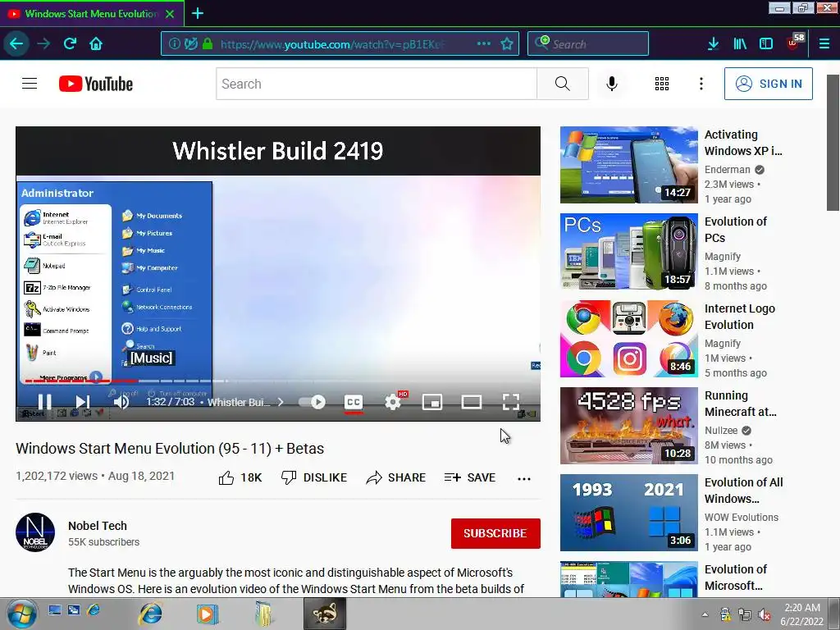Click the DISLIKE button
This screenshot has width=840, height=630.
314,477
